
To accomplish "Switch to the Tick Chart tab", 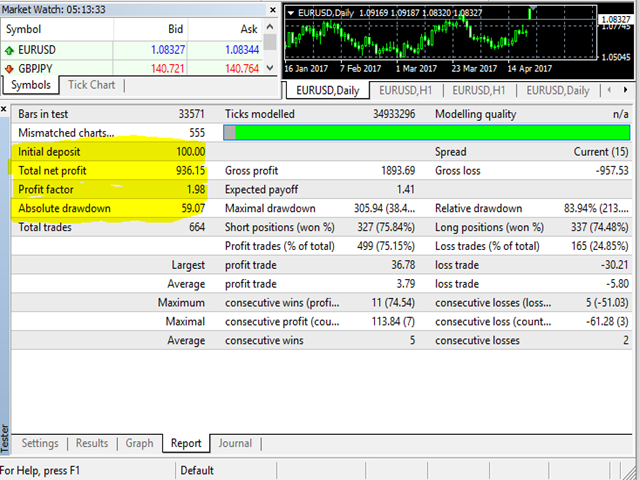I will [90, 85].
